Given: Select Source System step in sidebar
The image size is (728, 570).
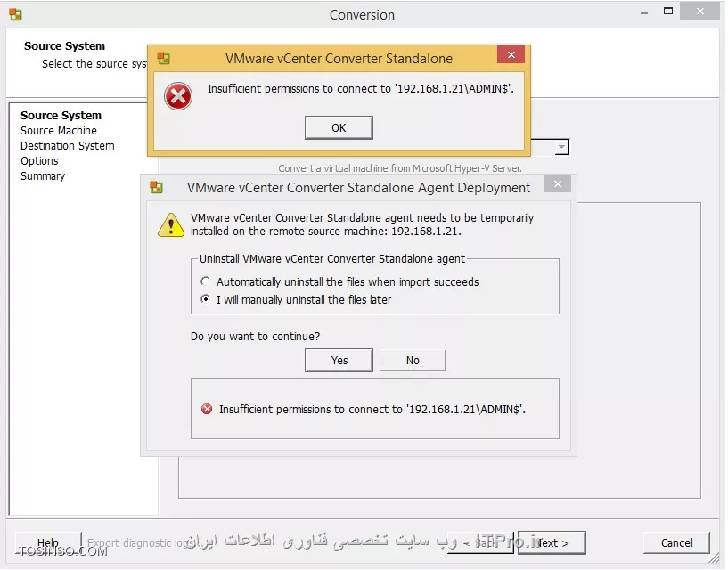Looking at the screenshot, I should click(x=61, y=115).
